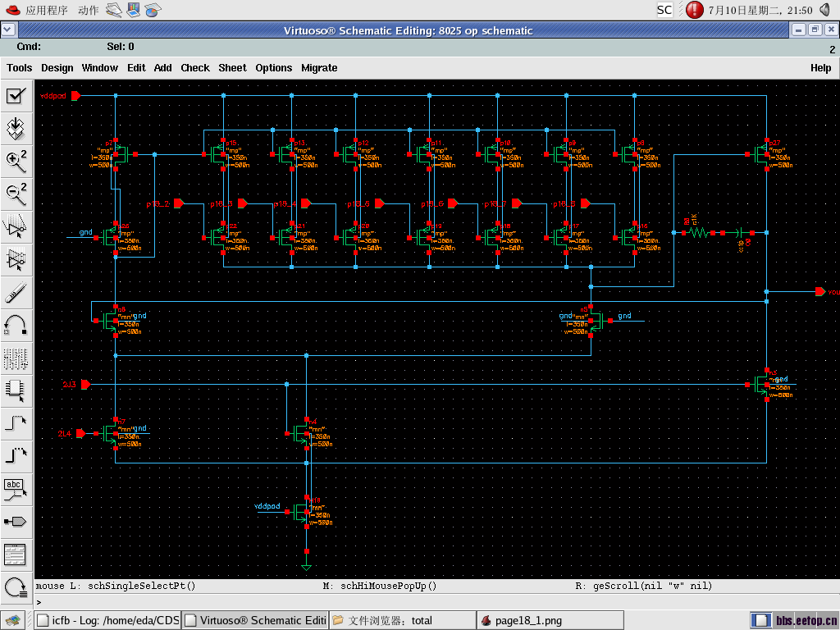Select the Add Instance chip icon
Screen dimensions: 840x630
tap(16, 390)
